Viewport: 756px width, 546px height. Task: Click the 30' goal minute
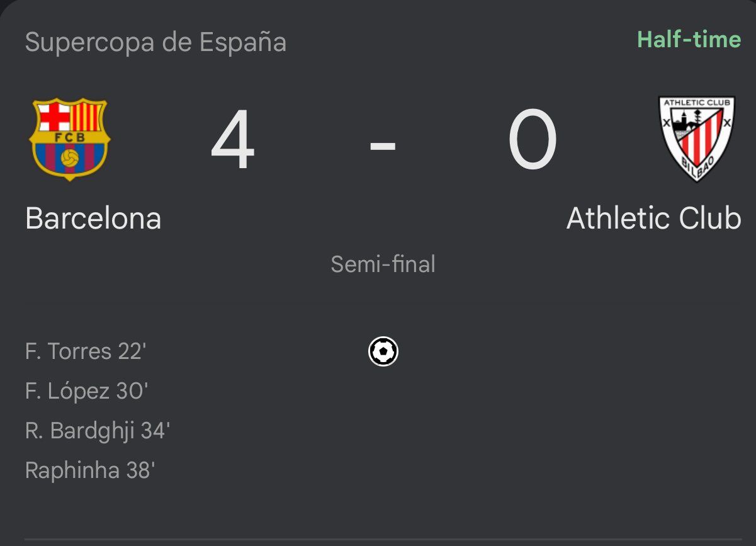[x=132, y=392]
